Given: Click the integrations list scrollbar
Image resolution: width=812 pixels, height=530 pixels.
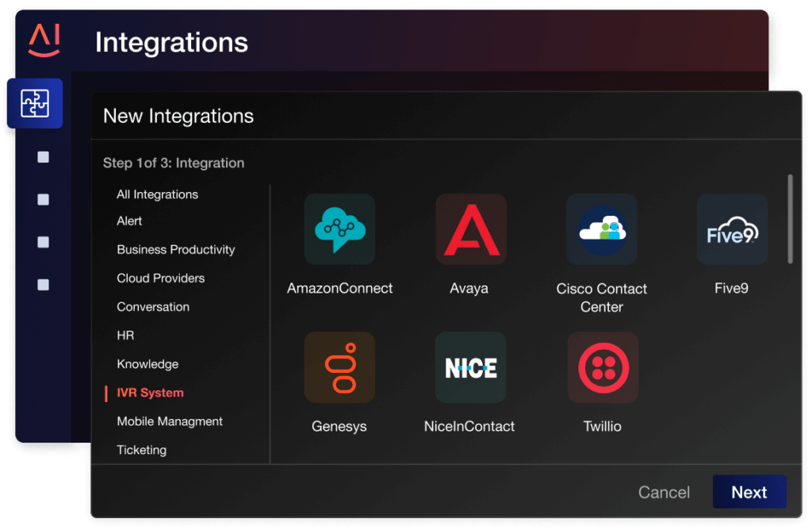Looking at the screenshot, I should [789, 219].
